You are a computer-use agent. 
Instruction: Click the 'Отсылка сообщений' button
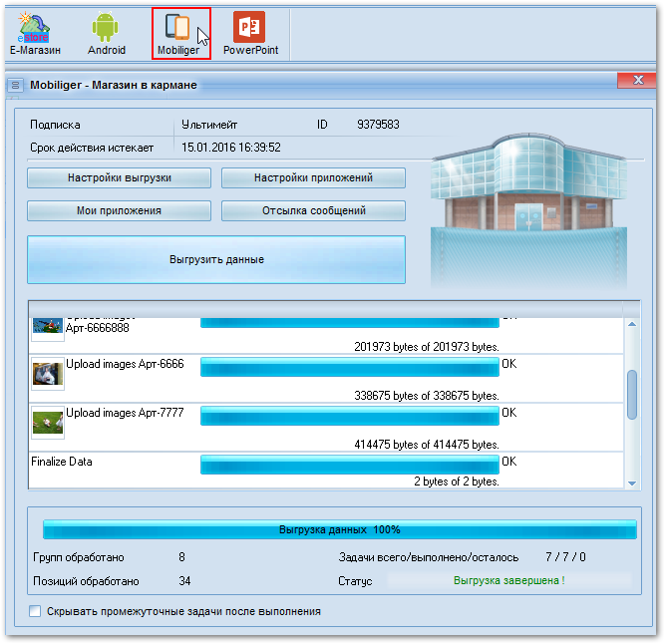point(313,211)
